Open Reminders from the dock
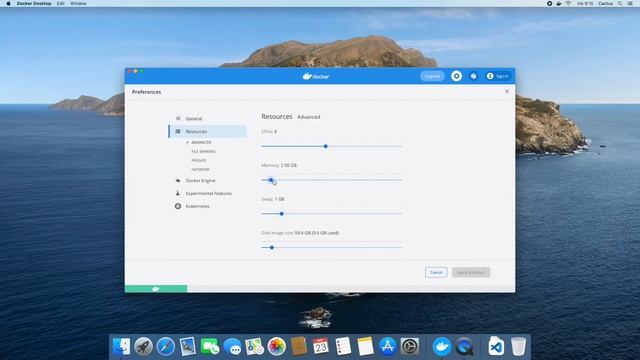The height and width of the screenshot is (360, 640). tap(343, 347)
